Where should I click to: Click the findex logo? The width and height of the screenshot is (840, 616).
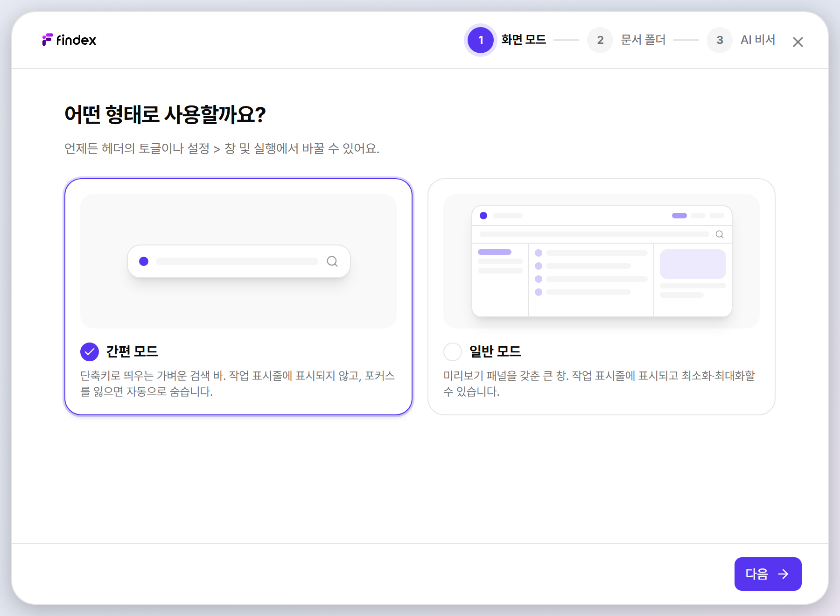pos(69,40)
